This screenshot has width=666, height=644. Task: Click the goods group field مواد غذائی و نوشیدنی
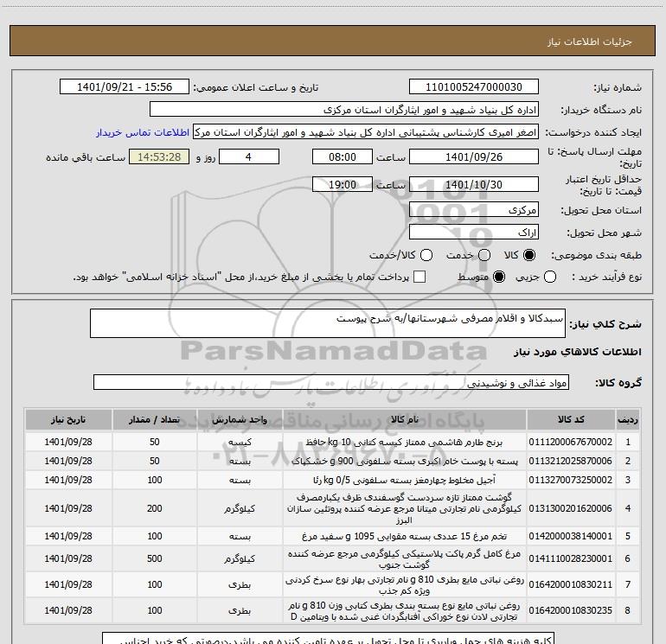tap(331, 382)
